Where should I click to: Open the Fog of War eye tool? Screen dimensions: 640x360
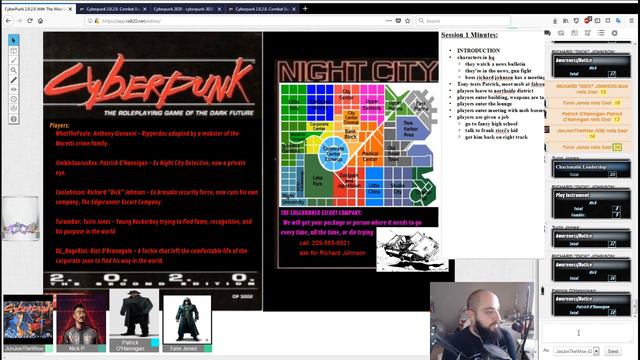click(13, 89)
